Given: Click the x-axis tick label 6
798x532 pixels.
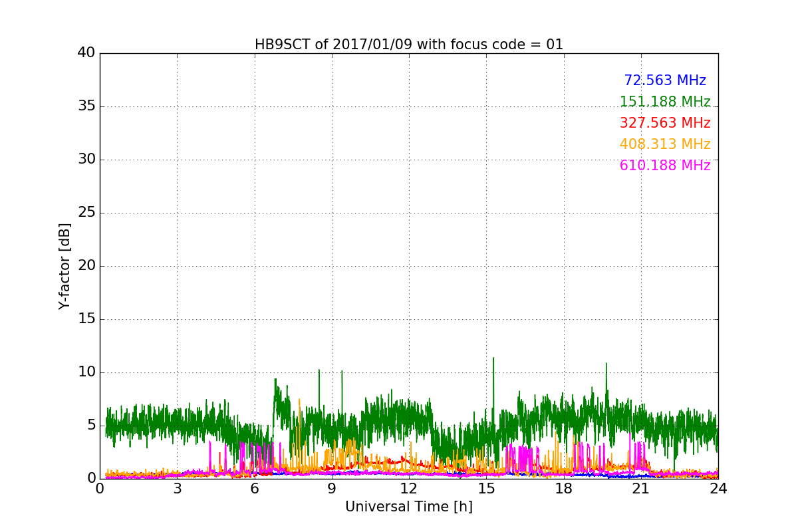Looking at the screenshot, I should [255, 489].
